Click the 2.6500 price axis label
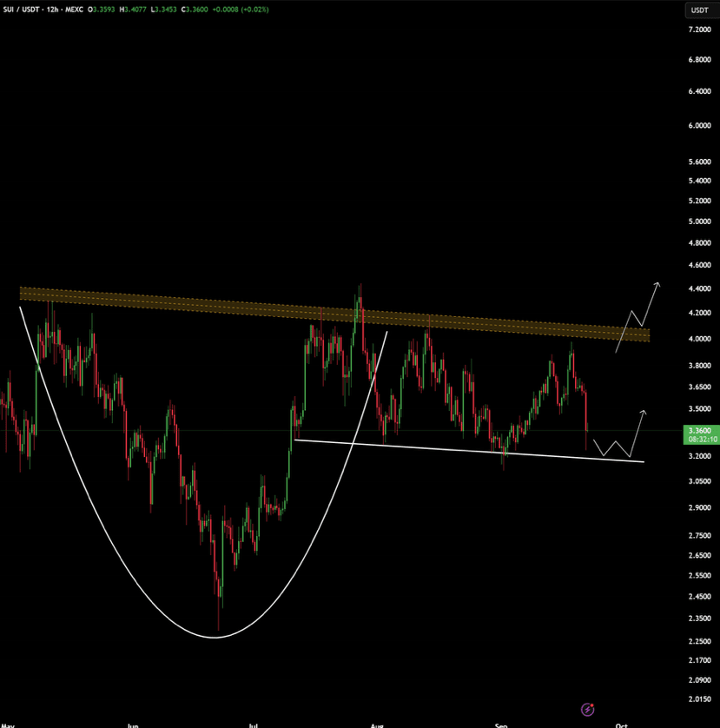This screenshot has height=728, width=720. click(699, 555)
